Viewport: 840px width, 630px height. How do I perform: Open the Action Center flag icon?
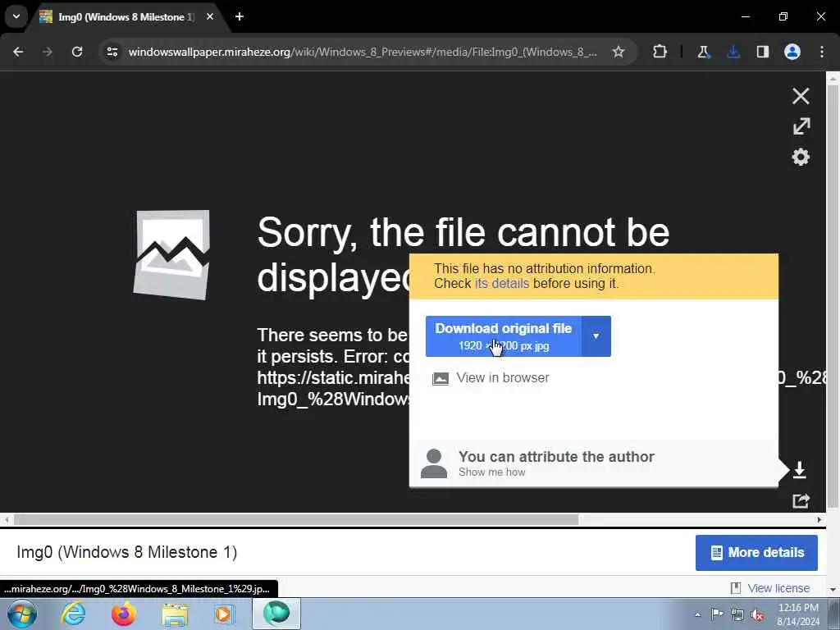click(x=717, y=614)
